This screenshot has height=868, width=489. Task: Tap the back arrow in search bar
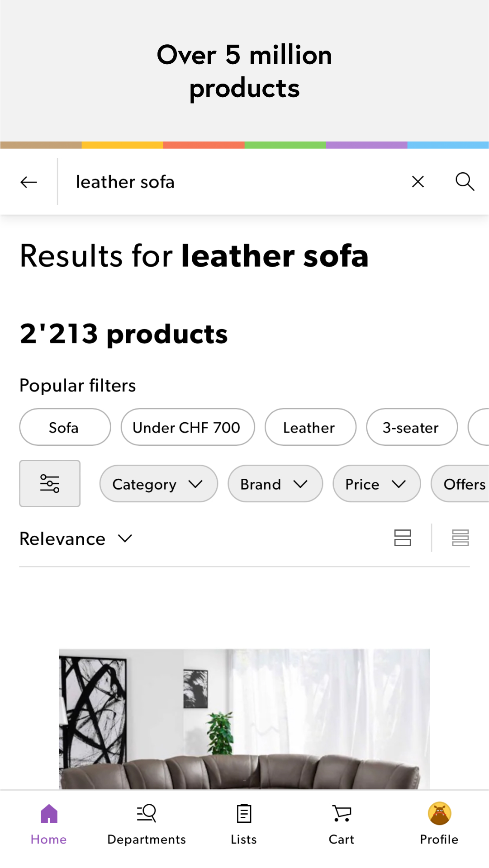click(28, 182)
